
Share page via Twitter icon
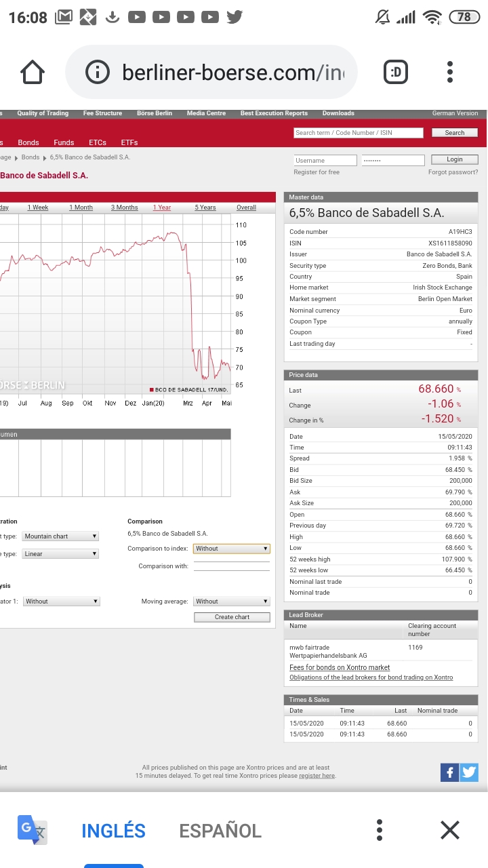pyautogui.click(x=469, y=772)
